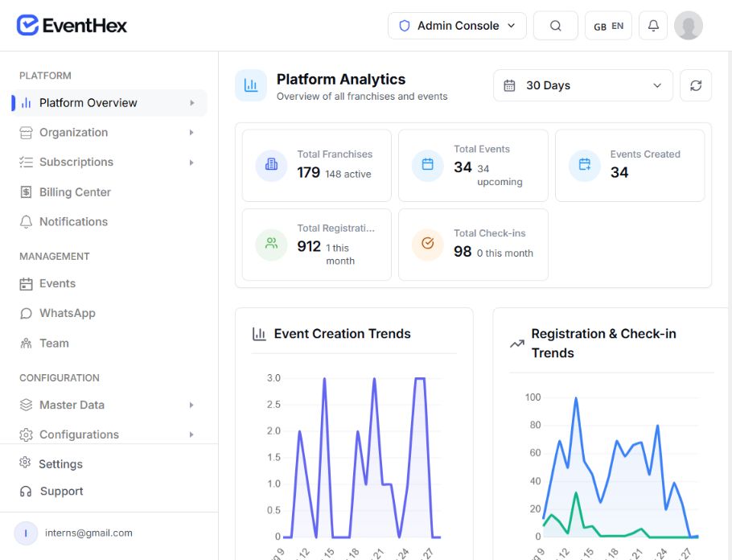This screenshot has width=732, height=560.
Task: Open Team menu item
Action: pyautogui.click(x=109, y=344)
